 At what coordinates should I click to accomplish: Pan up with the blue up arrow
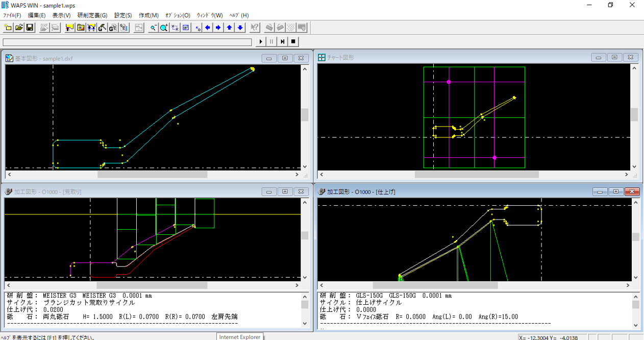pos(229,28)
